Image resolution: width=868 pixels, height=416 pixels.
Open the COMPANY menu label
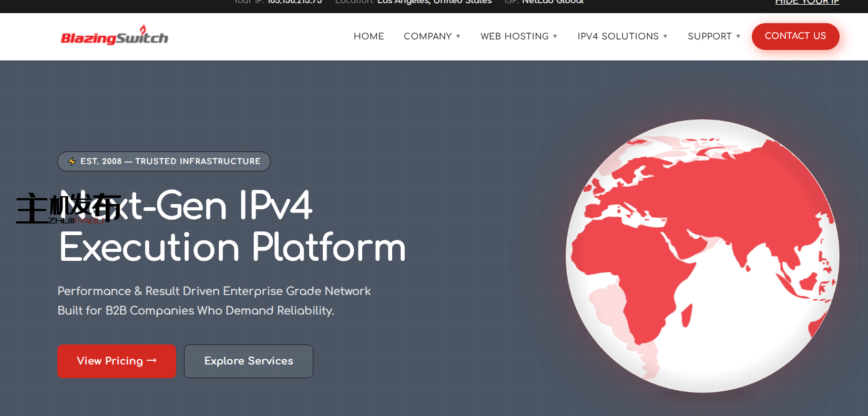(427, 36)
